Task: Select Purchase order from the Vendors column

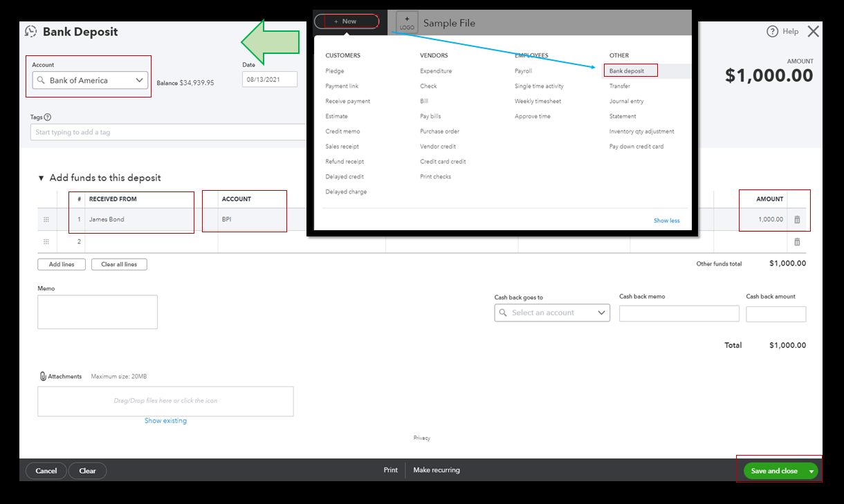Action: tap(439, 131)
